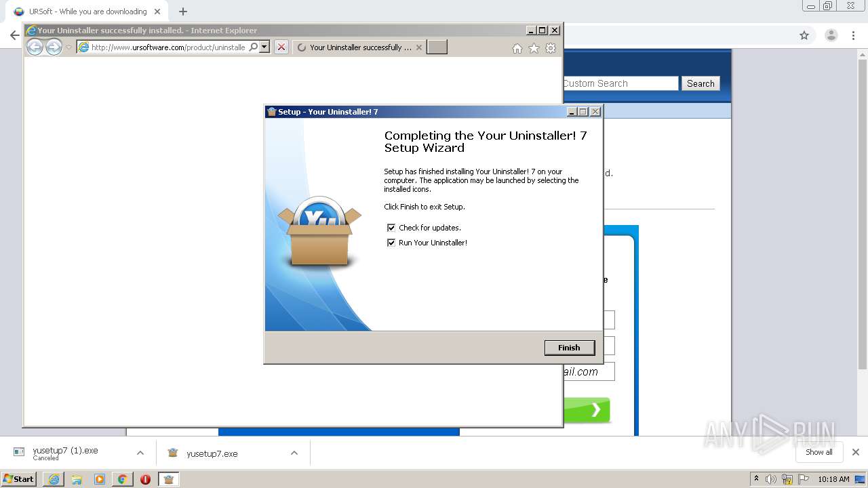Click the Finish button in setup wizard
The height and width of the screenshot is (488, 868).
click(x=569, y=348)
